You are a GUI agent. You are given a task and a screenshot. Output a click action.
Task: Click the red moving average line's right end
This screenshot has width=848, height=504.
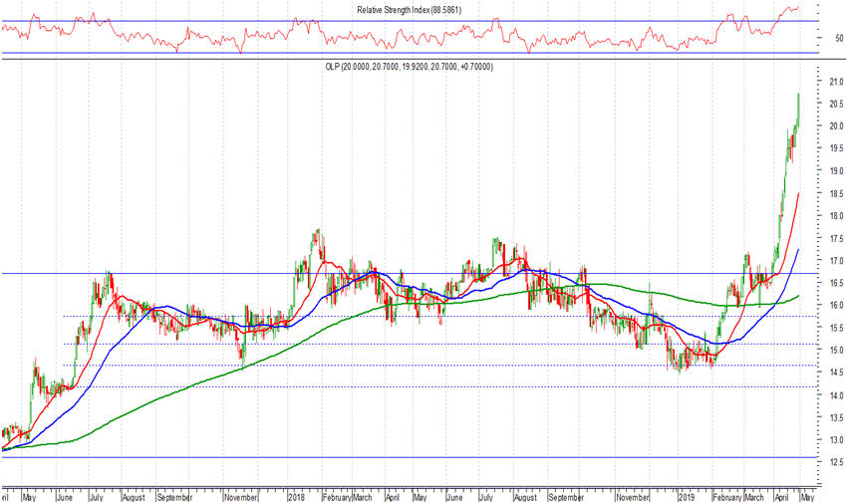[799, 194]
